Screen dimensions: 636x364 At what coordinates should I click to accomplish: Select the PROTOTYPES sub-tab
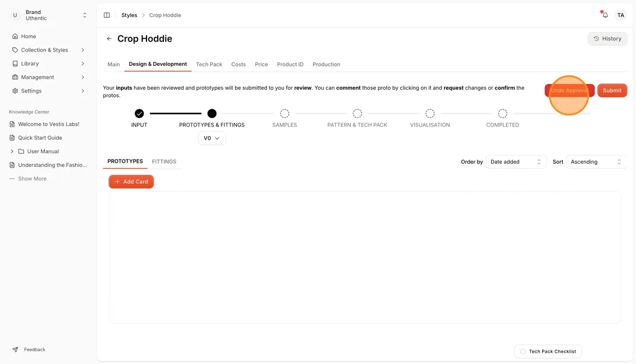click(125, 161)
